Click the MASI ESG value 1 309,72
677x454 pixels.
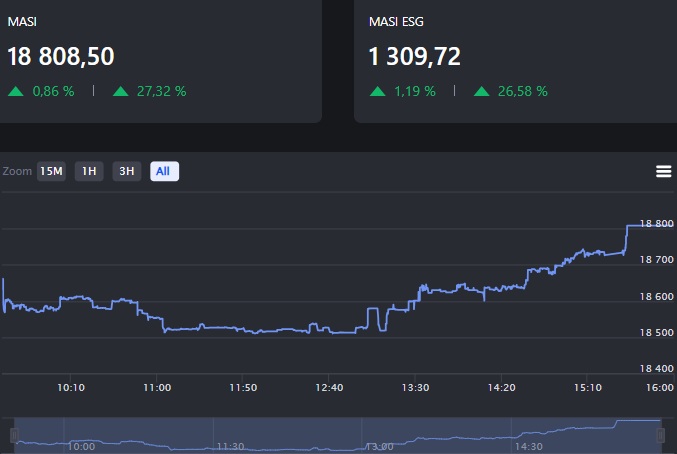click(x=415, y=56)
